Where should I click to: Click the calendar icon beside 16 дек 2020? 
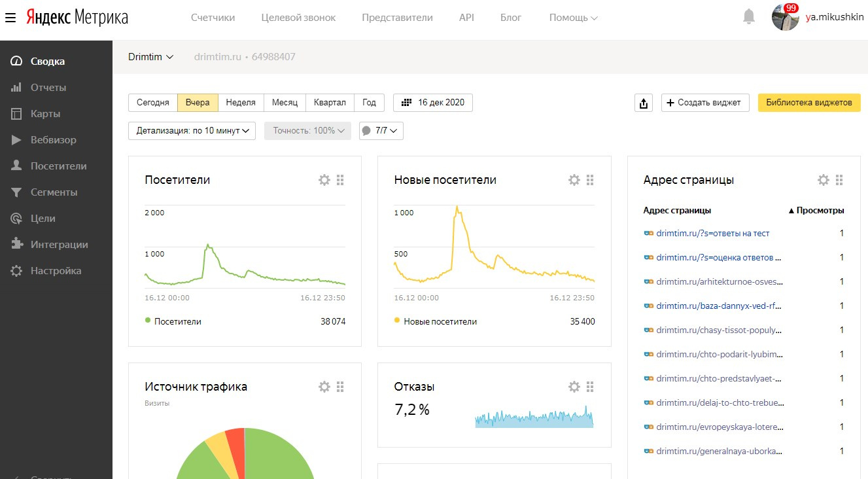[406, 103]
